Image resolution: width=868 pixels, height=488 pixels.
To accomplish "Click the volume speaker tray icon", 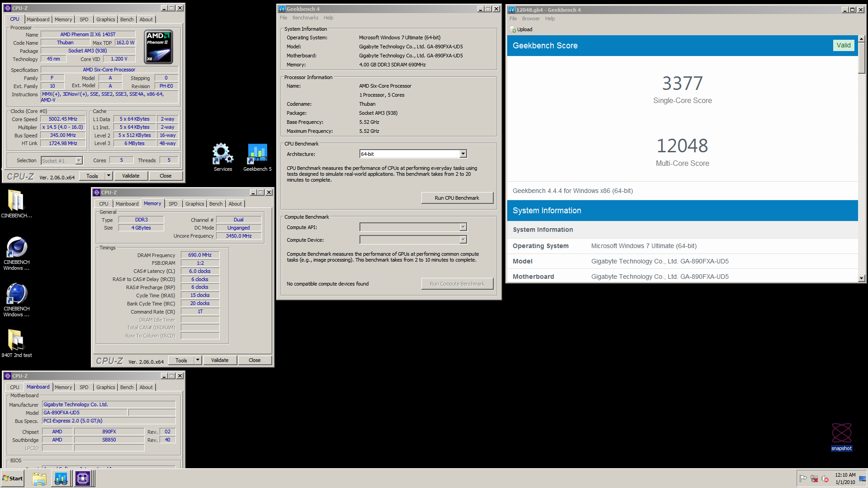I will (x=825, y=479).
